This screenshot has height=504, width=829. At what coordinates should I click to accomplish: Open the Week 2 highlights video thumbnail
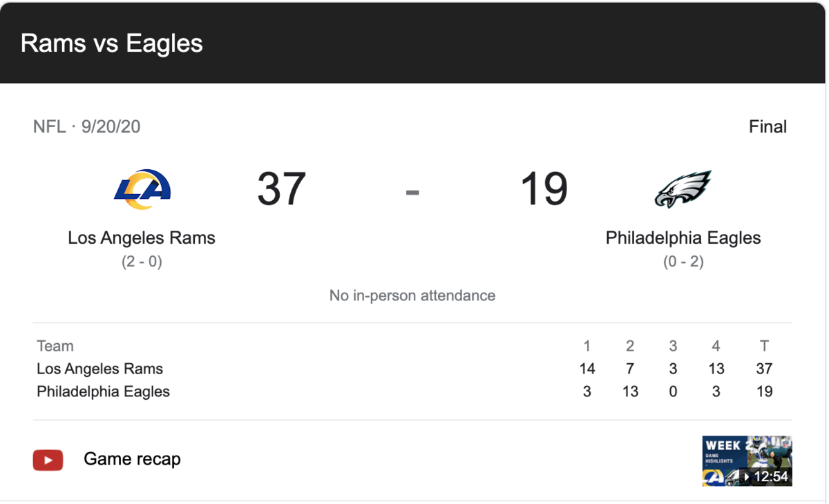(747, 461)
